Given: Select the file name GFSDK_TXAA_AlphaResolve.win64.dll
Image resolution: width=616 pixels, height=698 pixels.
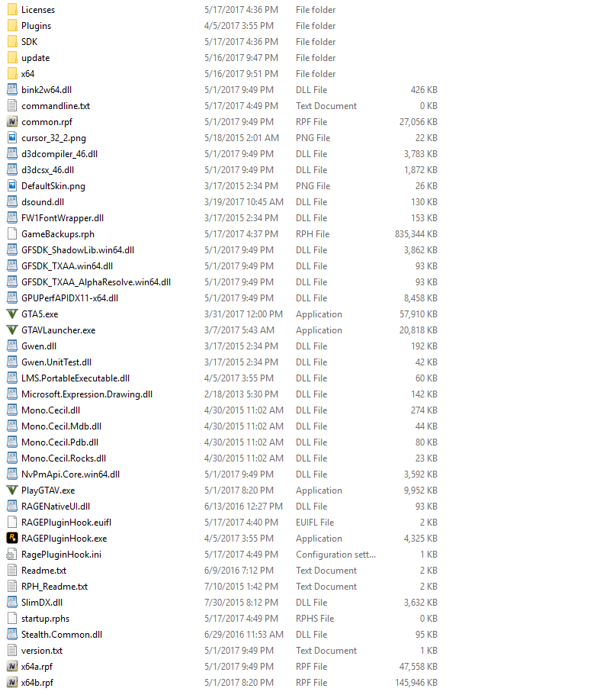Looking at the screenshot, I should coord(96,282).
